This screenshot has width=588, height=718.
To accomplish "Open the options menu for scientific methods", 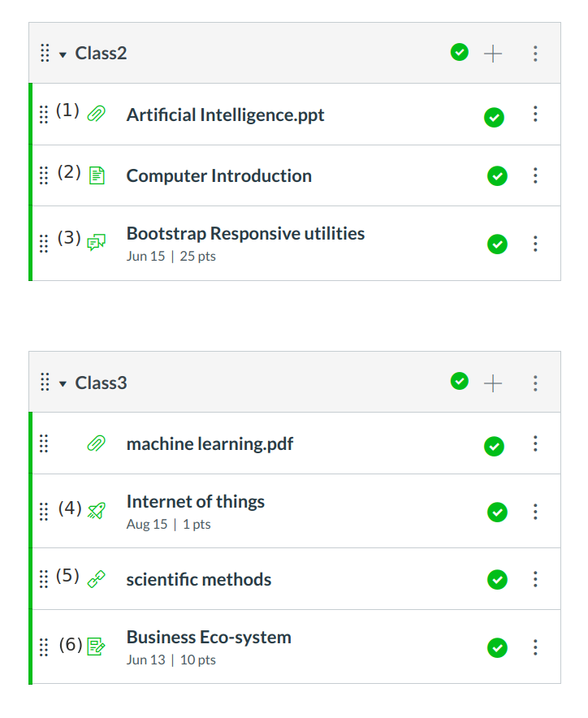I will pyautogui.click(x=535, y=579).
